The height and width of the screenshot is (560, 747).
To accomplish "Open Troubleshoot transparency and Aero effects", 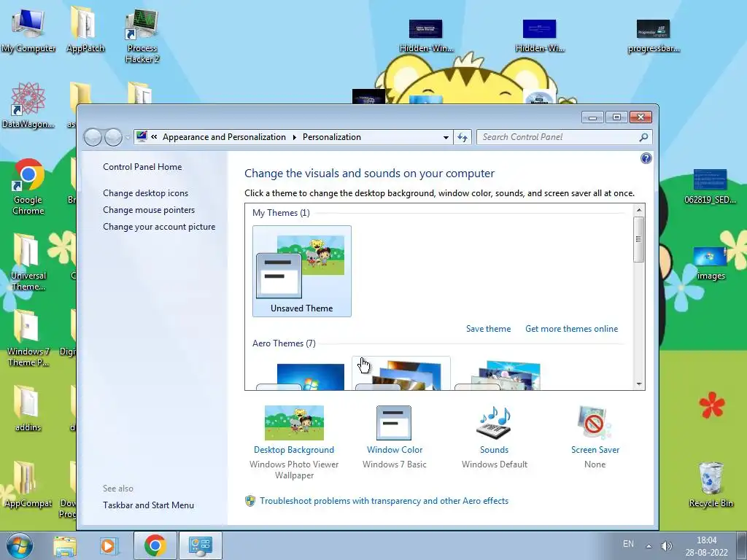I will (384, 501).
